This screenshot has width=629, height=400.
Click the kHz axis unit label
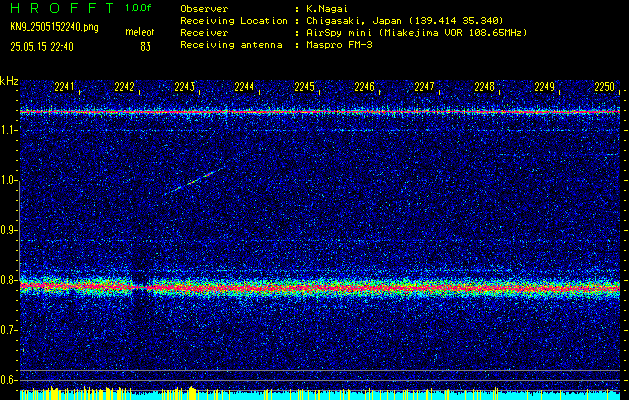coord(9,81)
